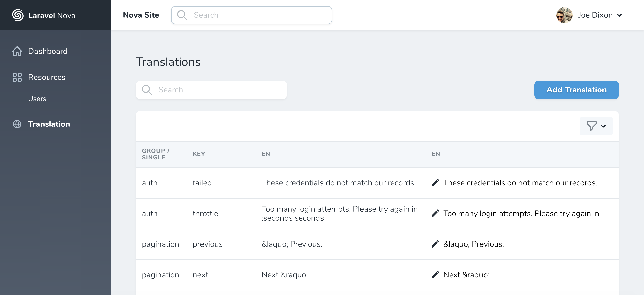
Task: Open the filter funnel dropdown
Action: (596, 126)
